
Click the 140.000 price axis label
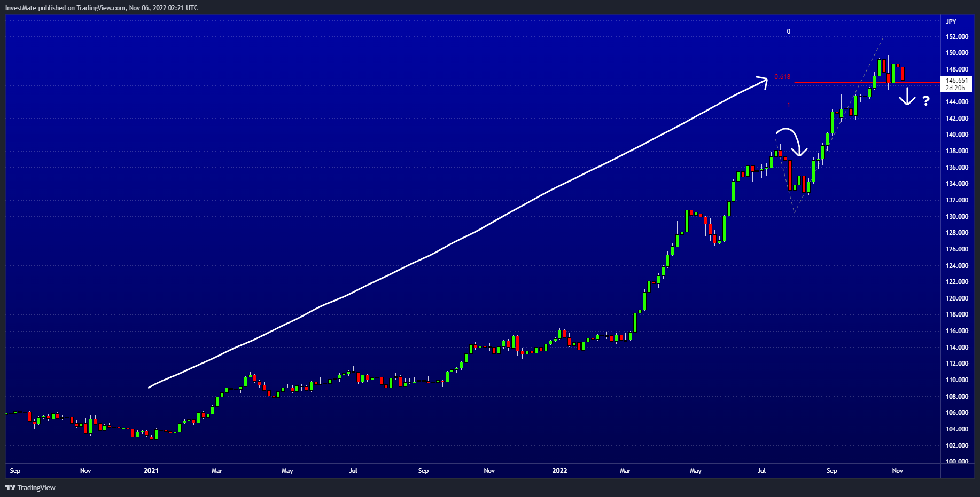957,135
